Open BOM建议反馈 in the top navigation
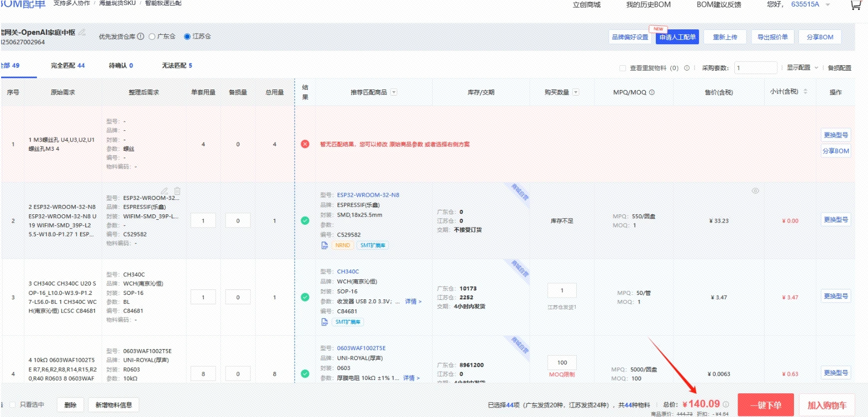Image resolution: width=868 pixels, height=417 pixels. click(x=719, y=4)
